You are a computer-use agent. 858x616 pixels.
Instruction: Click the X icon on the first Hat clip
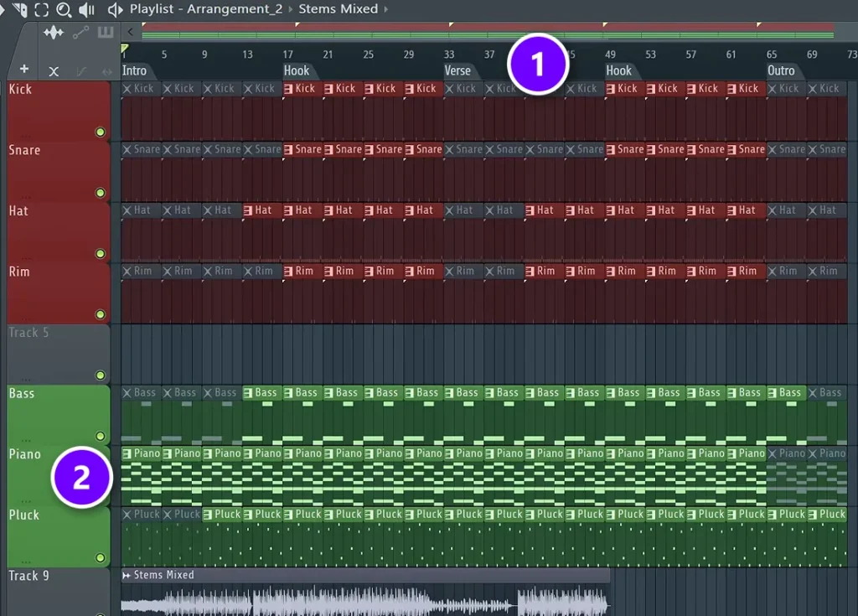pos(127,210)
